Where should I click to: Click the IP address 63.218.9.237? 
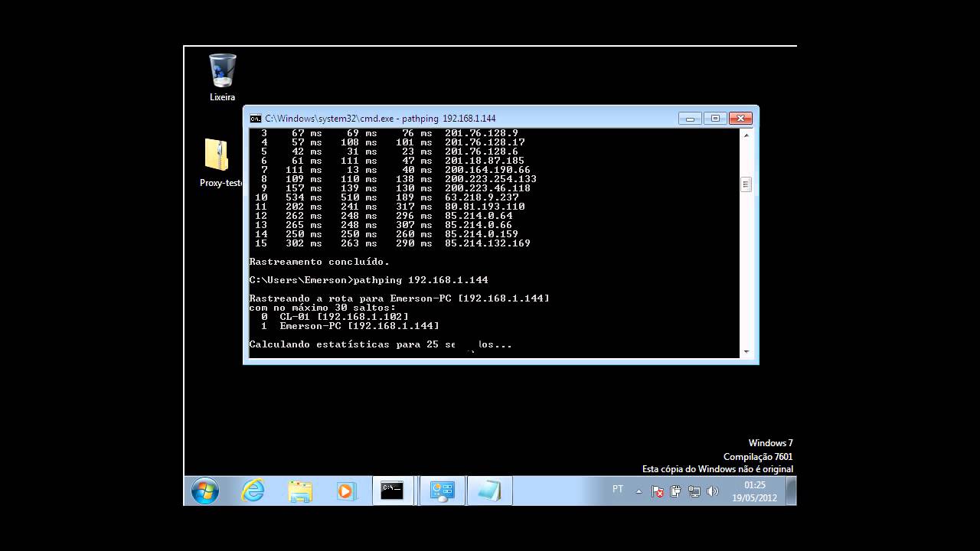(482, 197)
